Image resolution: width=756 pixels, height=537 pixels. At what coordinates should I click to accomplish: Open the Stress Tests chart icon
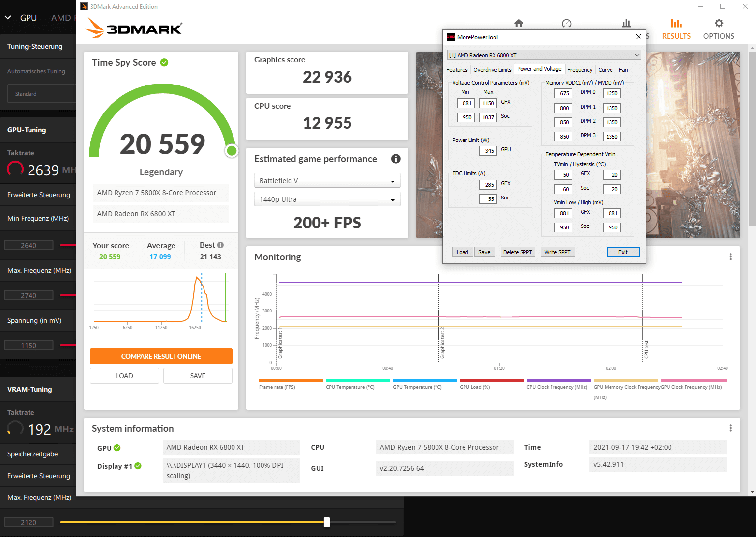click(x=626, y=23)
